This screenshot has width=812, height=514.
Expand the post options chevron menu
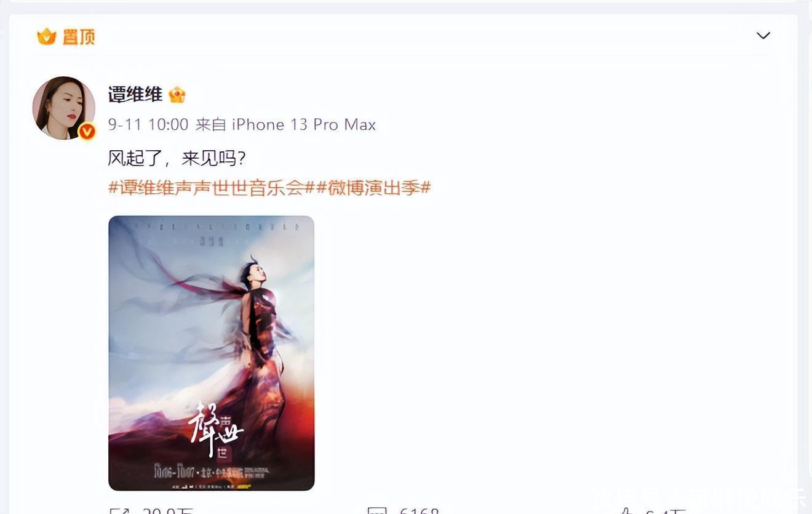[763, 36]
